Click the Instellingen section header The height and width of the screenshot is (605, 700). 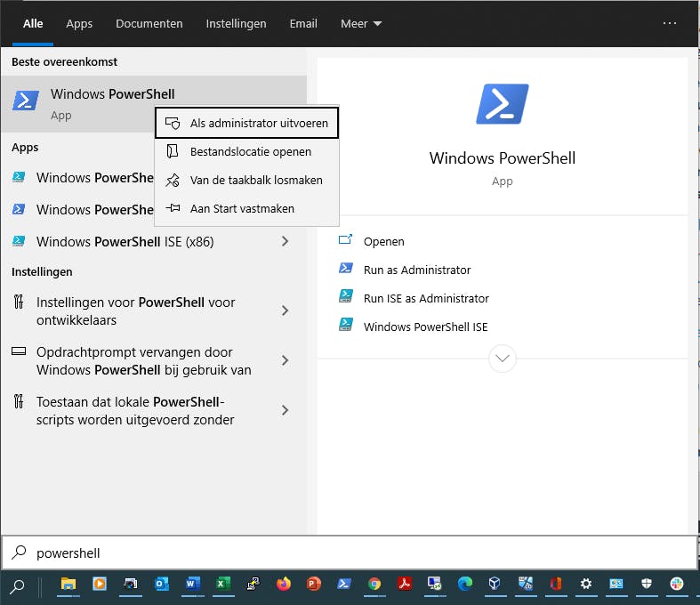click(42, 272)
